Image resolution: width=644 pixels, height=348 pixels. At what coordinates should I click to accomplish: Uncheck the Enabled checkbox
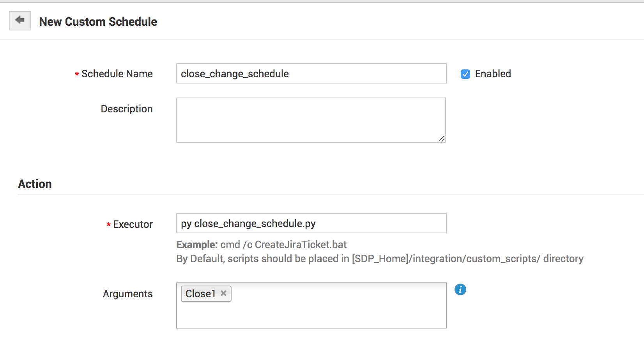pos(465,74)
